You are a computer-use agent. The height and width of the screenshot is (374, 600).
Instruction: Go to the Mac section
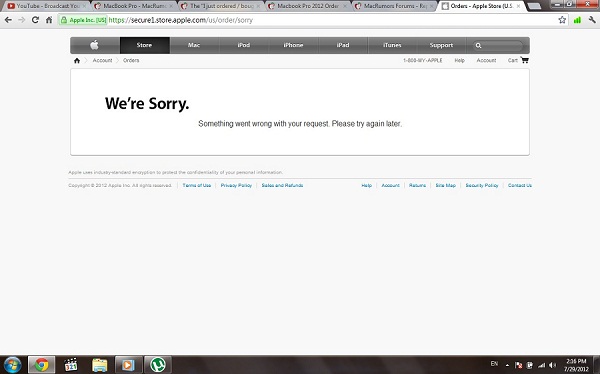tap(194, 45)
